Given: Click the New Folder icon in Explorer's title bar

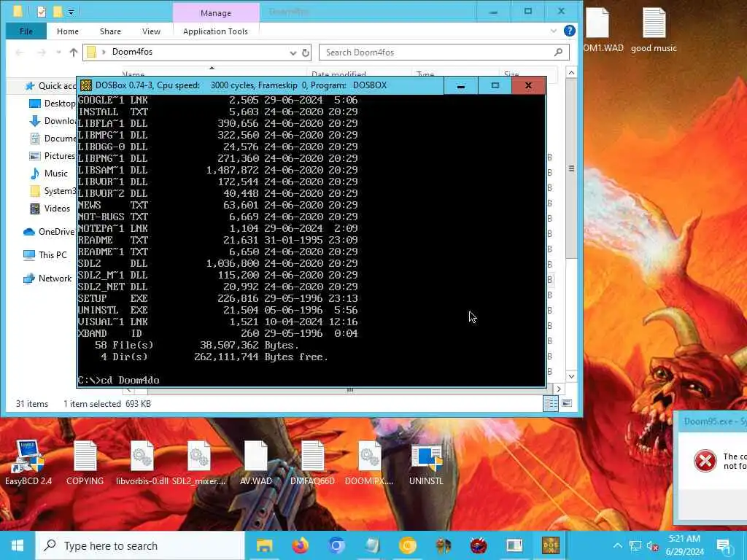Looking at the screenshot, I should (57, 12).
